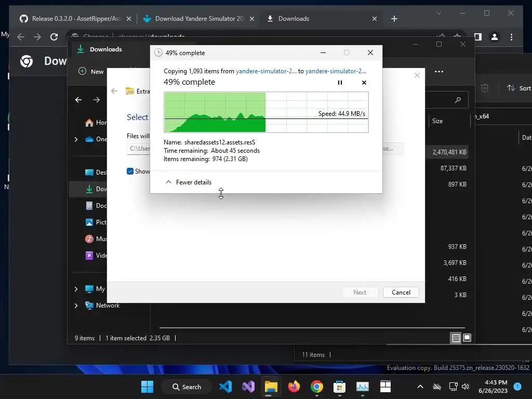
Task: Expand the OneDrive tree node
Action: (76, 139)
